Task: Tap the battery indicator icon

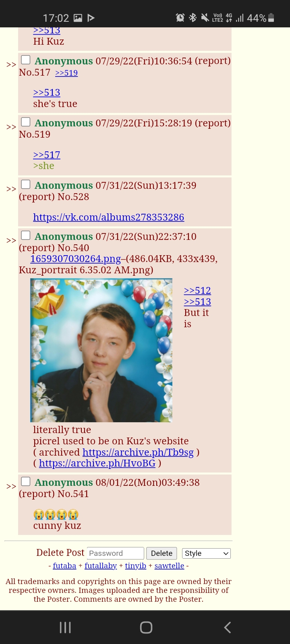Action: pos(271,18)
